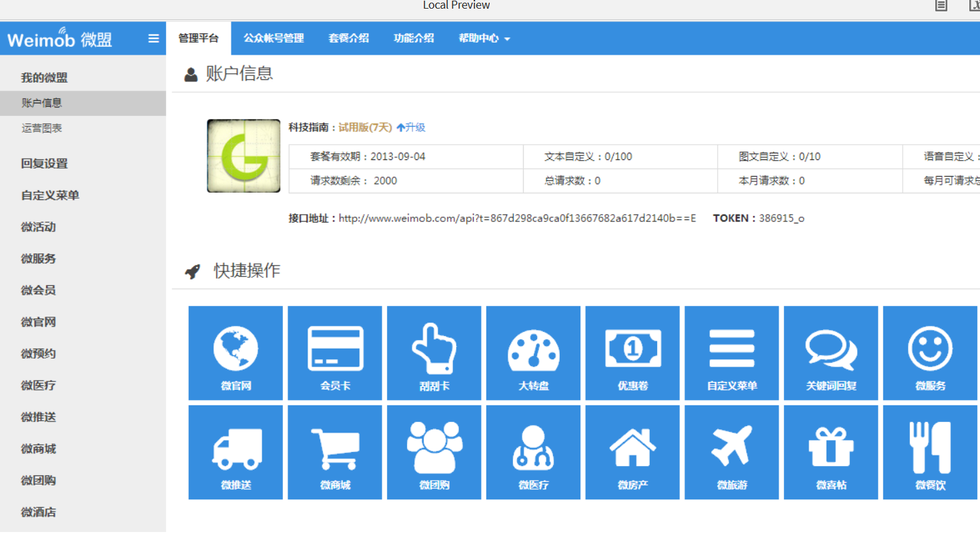
Task: Open the 刮刮卡 pointing hand tile
Action: 434,353
